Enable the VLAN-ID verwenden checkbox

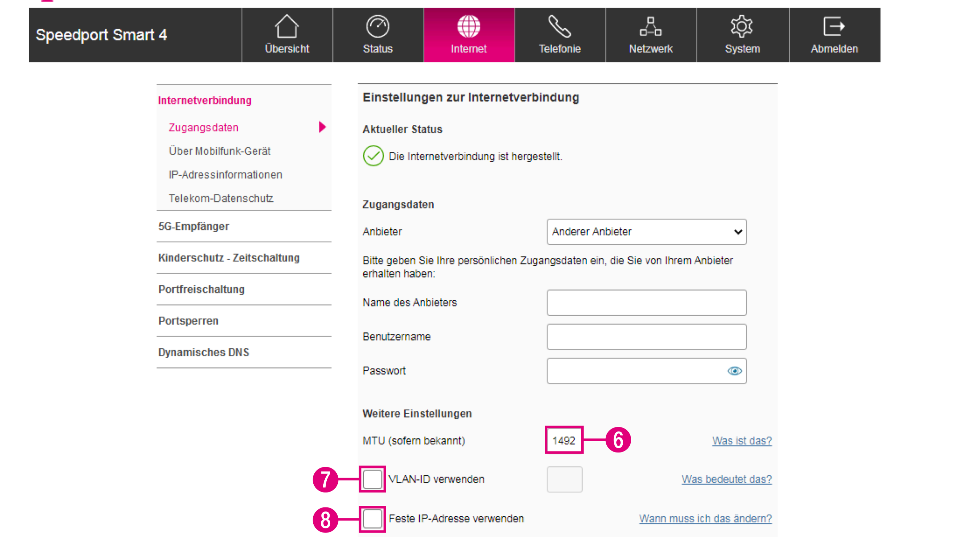372,480
